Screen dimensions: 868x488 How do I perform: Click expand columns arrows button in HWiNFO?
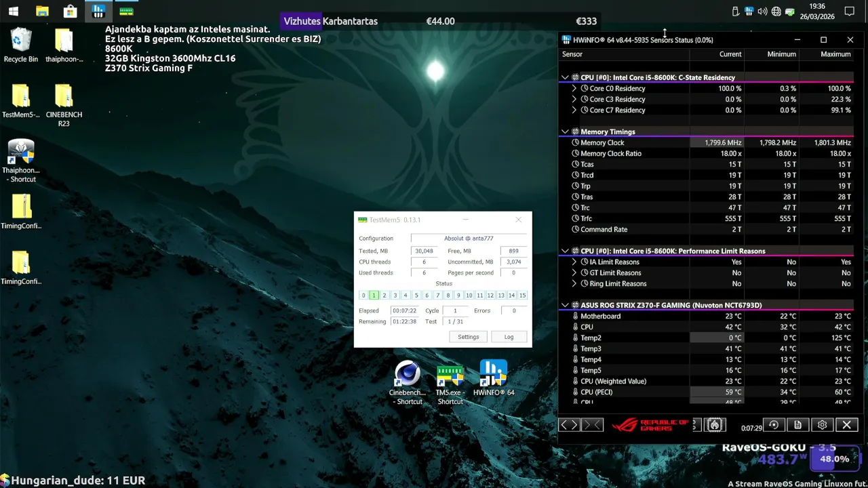[x=570, y=425]
